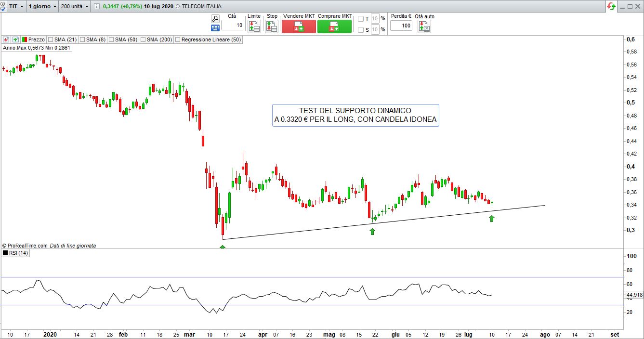This screenshot has height=339, width=644.
Task: Expand the 1 giorno timeframe dropdown
Action: pyautogui.click(x=42, y=6)
